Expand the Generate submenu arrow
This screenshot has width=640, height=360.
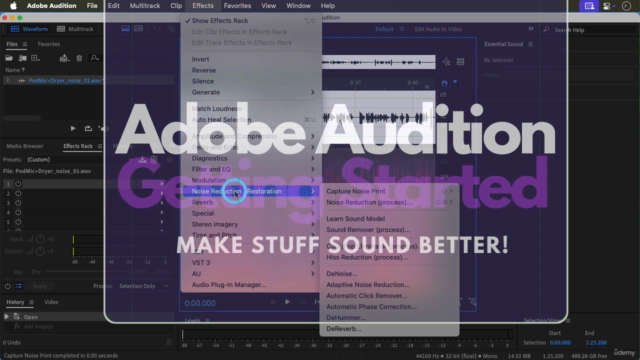313,92
